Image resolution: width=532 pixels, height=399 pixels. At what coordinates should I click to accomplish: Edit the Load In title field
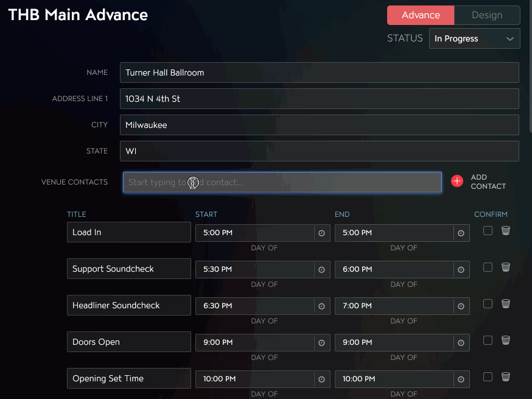point(129,232)
